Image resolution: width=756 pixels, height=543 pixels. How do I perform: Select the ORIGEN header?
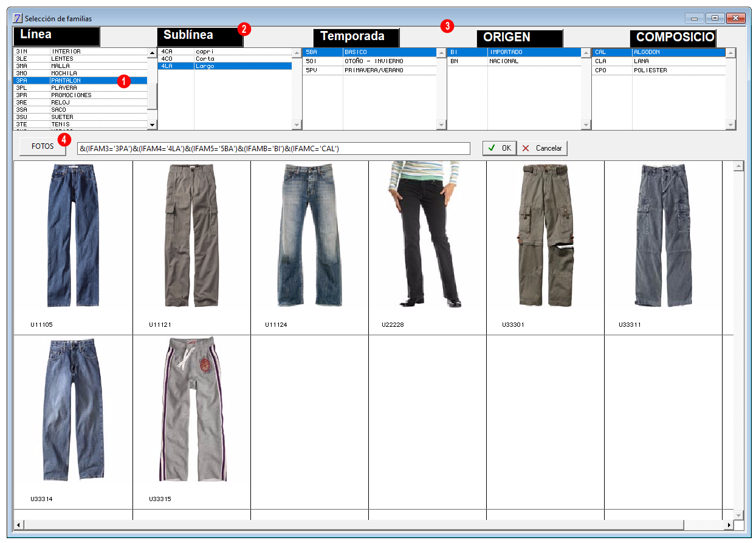pos(520,39)
